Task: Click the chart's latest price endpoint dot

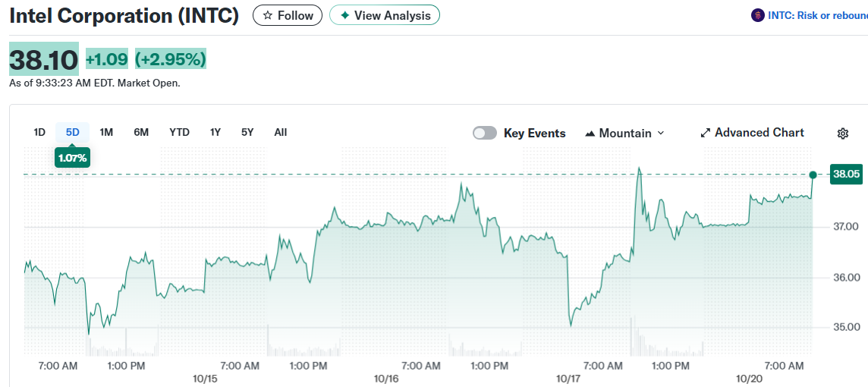Action: [813, 175]
